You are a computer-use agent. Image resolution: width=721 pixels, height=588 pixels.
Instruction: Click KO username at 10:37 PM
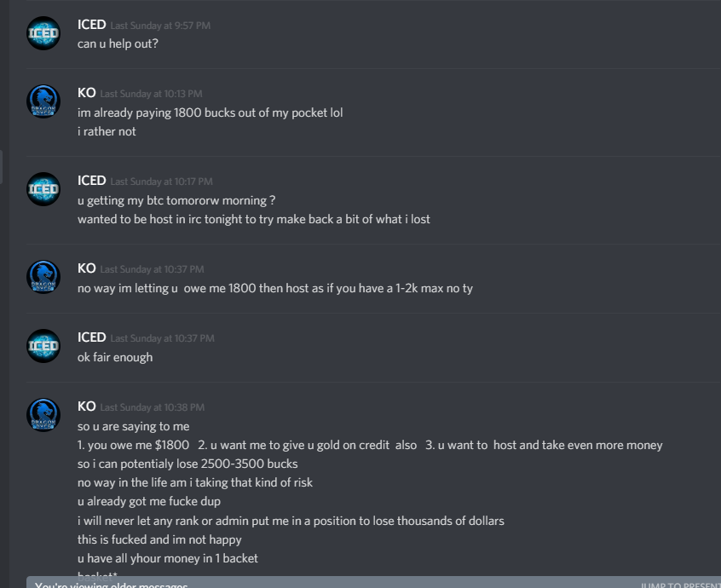tap(86, 268)
